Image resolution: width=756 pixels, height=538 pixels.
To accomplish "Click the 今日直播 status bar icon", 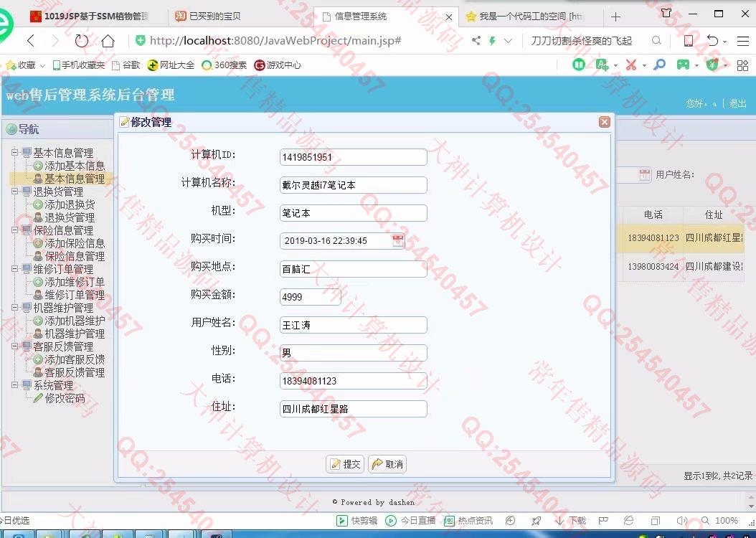I will [410, 521].
